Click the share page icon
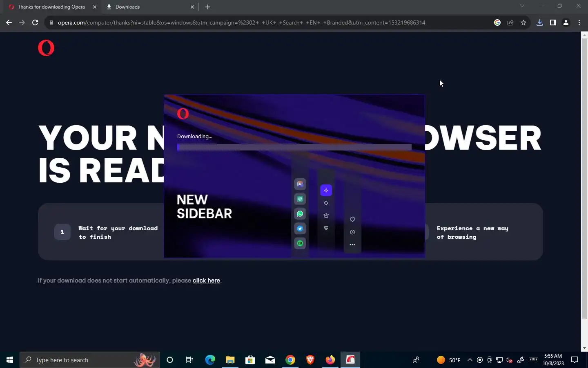Viewport: 588px width, 368px height. coord(510,22)
